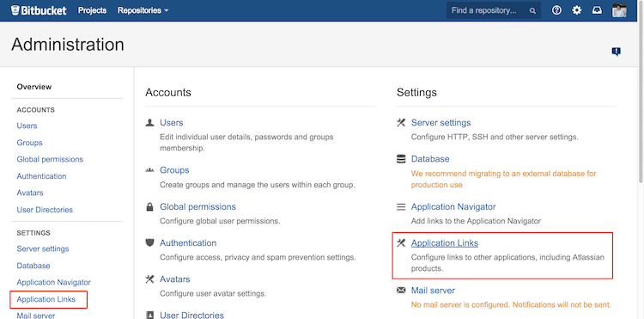The image size is (644, 319).
Task: Open the Application Links heading link
Action: click(445, 243)
